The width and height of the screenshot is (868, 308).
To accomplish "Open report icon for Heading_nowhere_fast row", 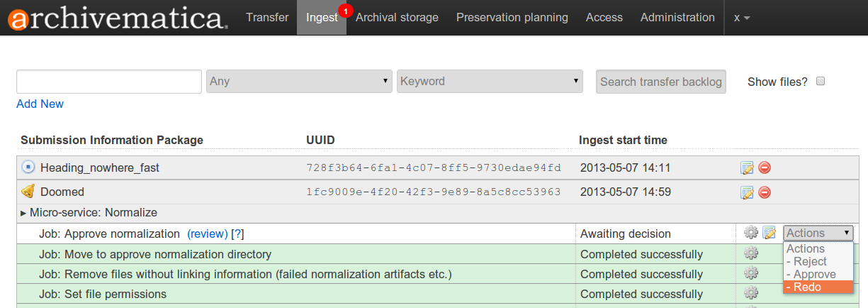I will click(x=747, y=168).
